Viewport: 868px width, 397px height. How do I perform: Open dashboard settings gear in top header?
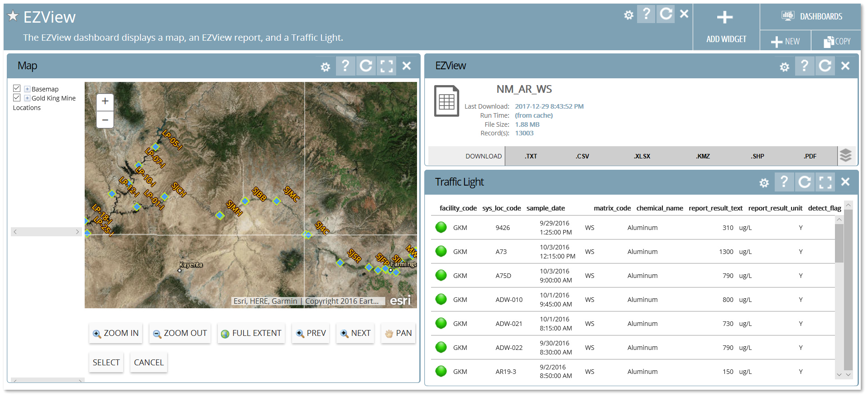pyautogui.click(x=628, y=15)
